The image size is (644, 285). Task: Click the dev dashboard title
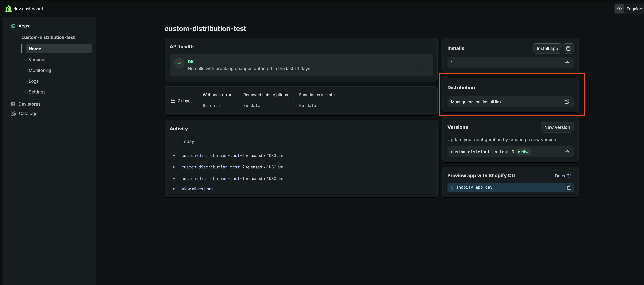click(28, 9)
